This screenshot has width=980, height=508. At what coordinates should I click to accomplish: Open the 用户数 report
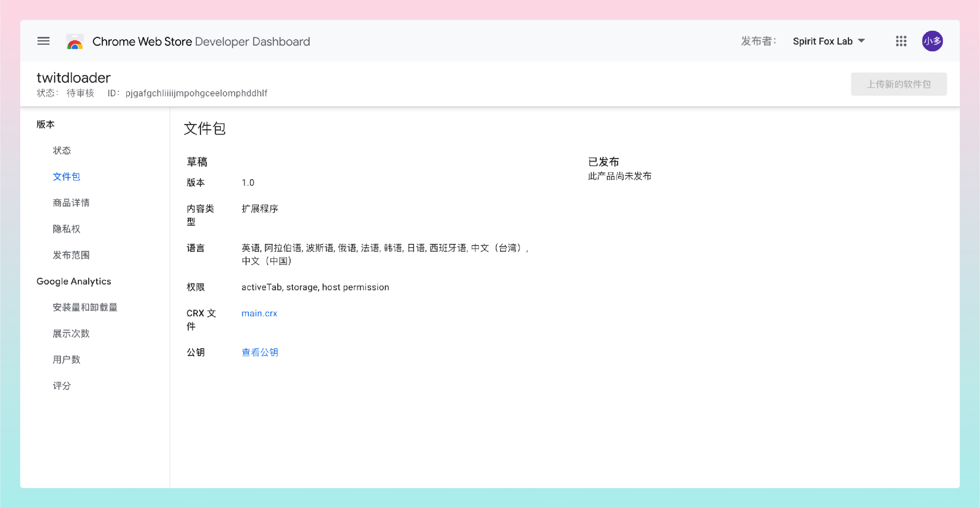[x=66, y=359]
